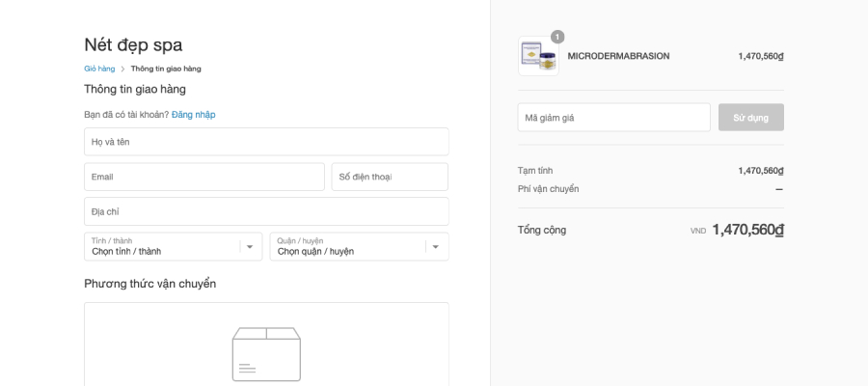The height and width of the screenshot is (386, 868).
Task: Click the Nét đẹp spa store title
Action: (133, 44)
